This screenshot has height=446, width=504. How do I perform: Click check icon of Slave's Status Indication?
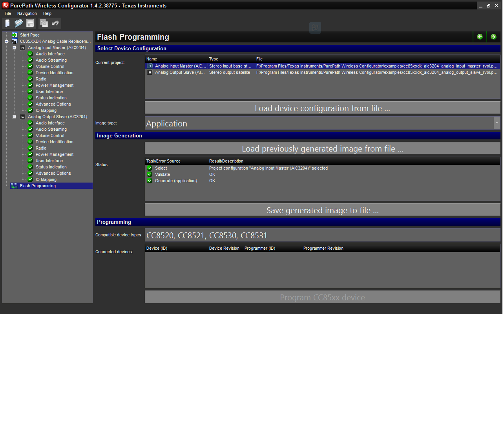pos(30,167)
